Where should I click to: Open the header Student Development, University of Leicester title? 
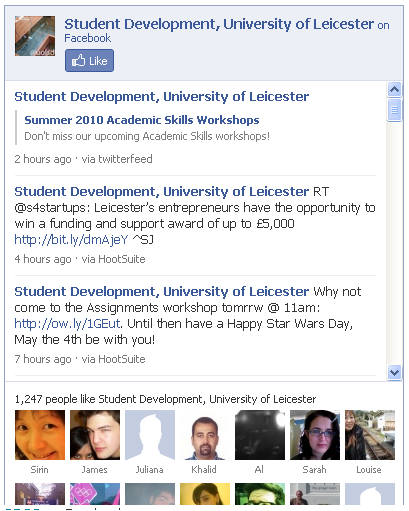click(x=219, y=24)
